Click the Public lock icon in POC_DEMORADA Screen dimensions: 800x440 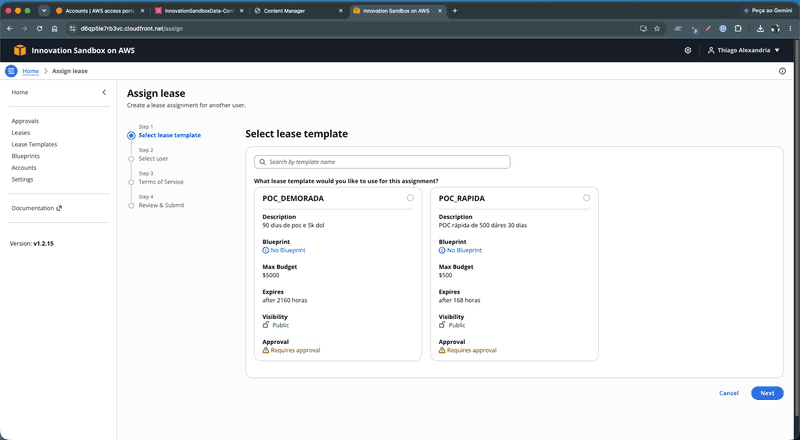[x=266, y=325]
